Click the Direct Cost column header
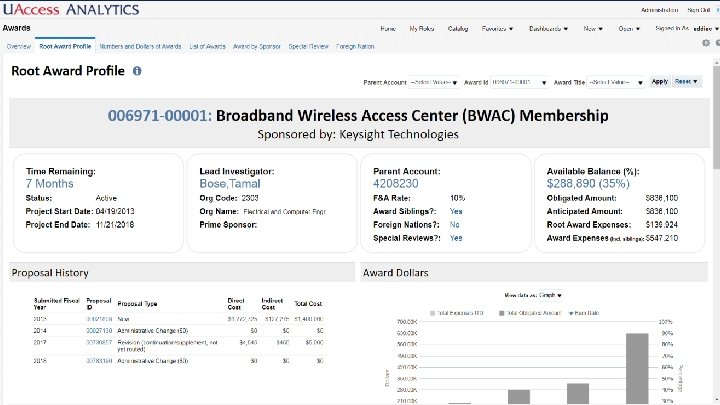The height and width of the screenshot is (405, 720). click(x=236, y=304)
